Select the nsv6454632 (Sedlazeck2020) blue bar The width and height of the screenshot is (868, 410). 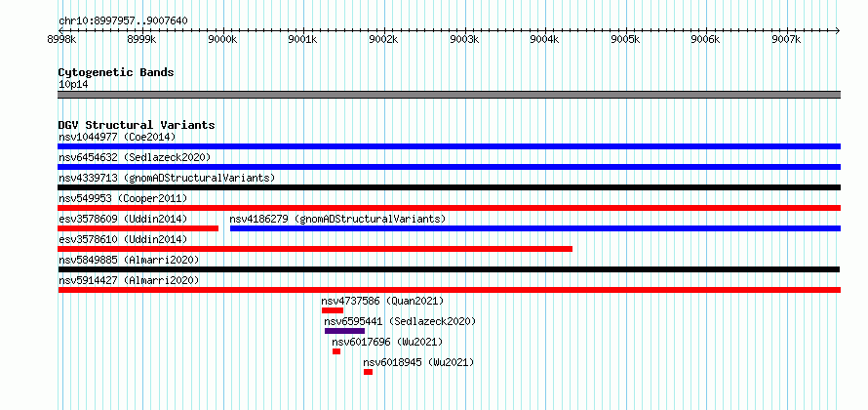click(x=449, y=167)
